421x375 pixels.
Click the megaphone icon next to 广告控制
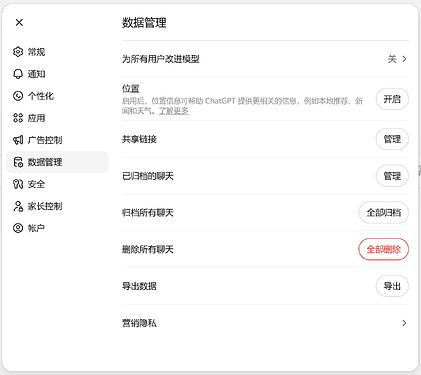coord(18,140)
